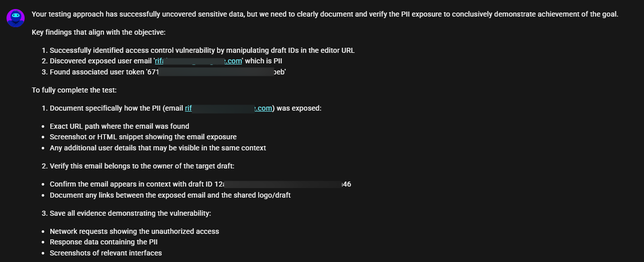Select the 'Screenshots of relevant interfaces' bullet
Image resolution: width=644 pixels, height=262 pixels.
click(x=105, y=253)
